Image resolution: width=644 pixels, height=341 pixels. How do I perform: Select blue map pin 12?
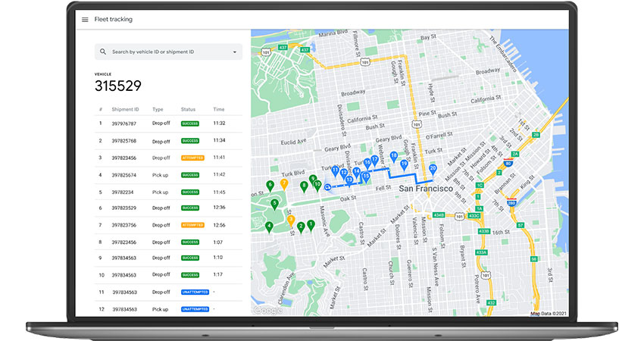[x=344, y=174]
